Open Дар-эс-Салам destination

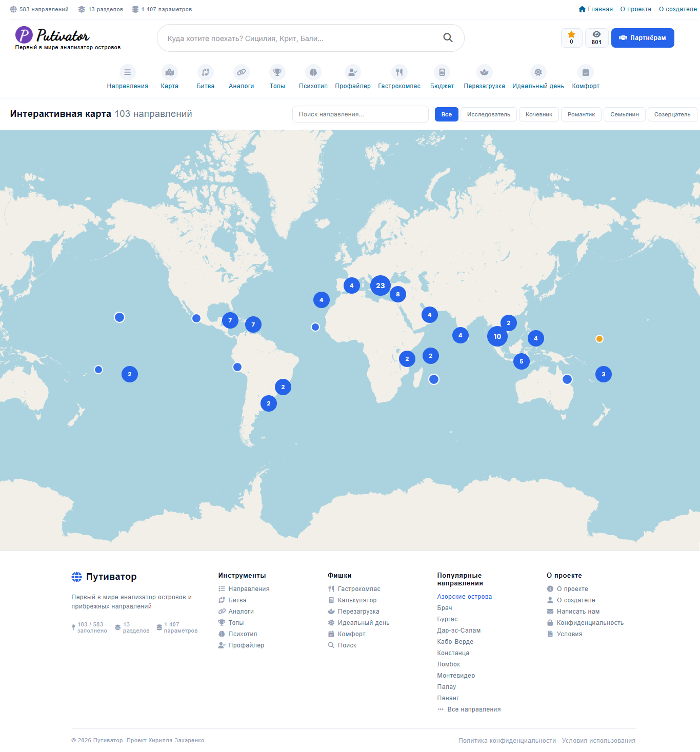459,631
